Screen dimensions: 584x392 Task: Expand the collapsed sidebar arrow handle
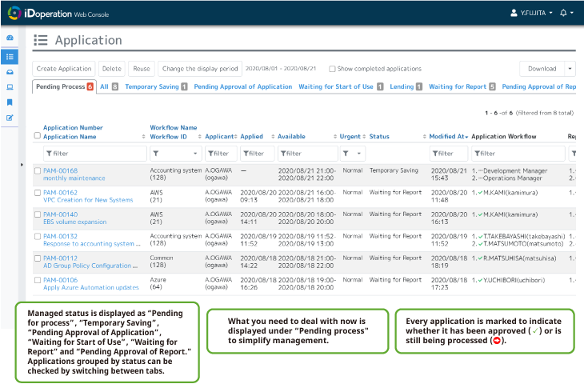(x=22, y=165)
